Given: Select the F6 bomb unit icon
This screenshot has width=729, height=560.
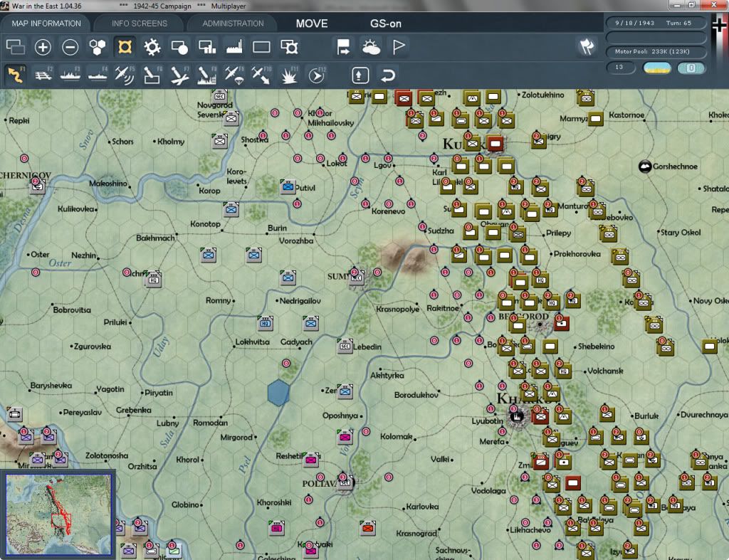Looking at the screenshot, I should [x=152, y=75].
